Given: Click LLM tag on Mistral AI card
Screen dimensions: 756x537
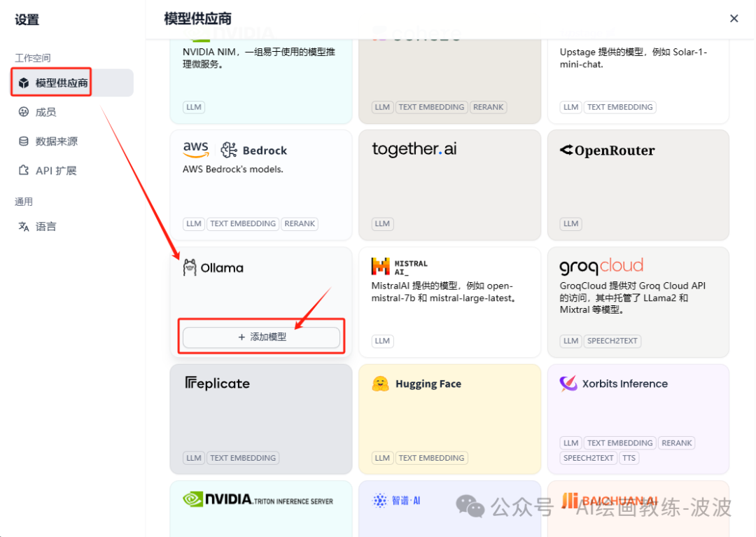Looking at the screenshot, I should pos(382,341).
